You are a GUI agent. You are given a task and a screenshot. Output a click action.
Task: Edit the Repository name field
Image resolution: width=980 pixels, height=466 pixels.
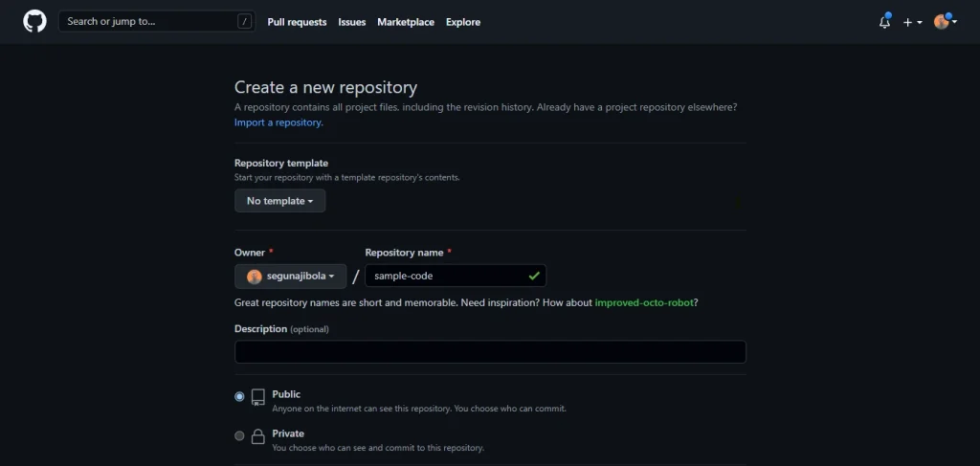click(456, 276)
